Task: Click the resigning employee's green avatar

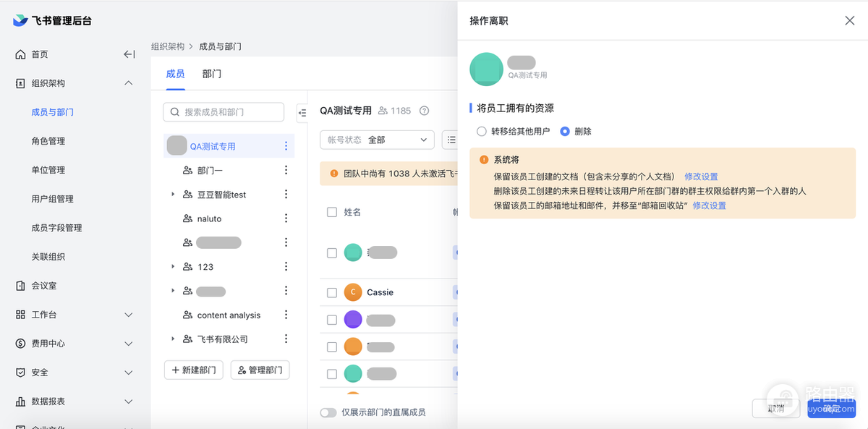Action: [486, 69]
